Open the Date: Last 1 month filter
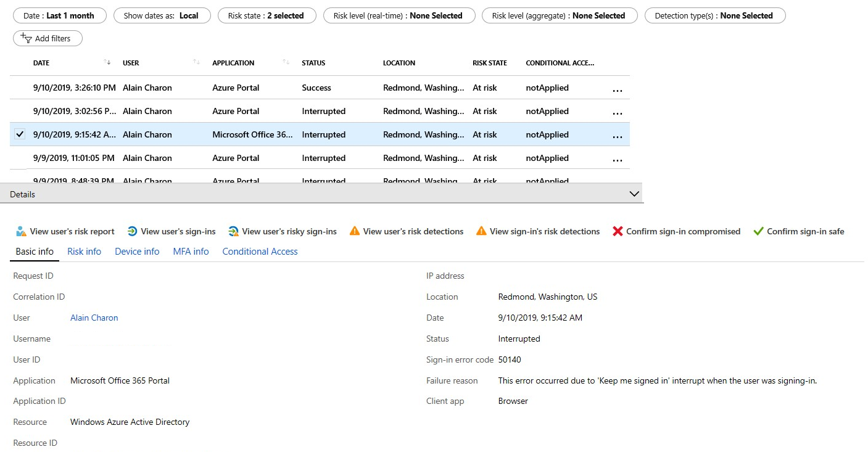This screenshot has width=868, height=452. [59, 15]
